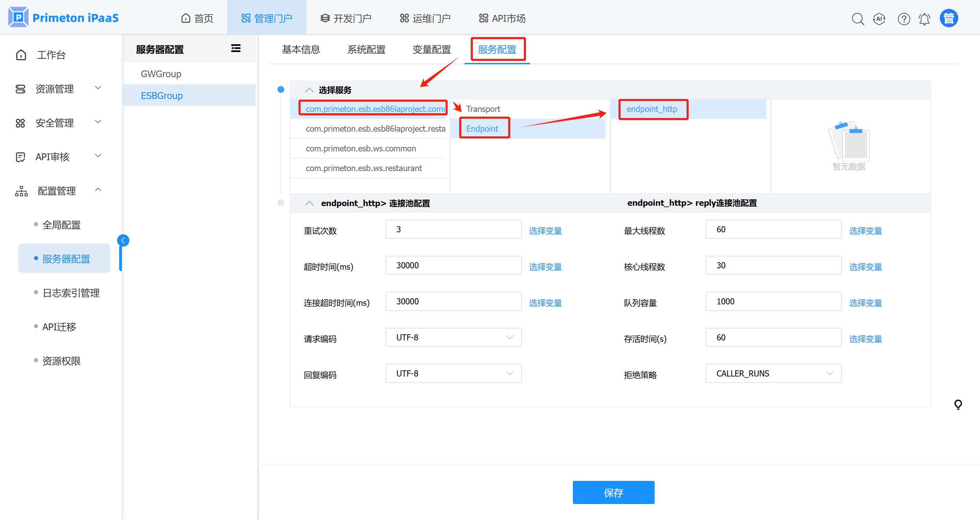The width and height of the screenshot is (980, 520).
Task: Click 选择变量 next to 重试次数
Action: (x=545, y=231)
